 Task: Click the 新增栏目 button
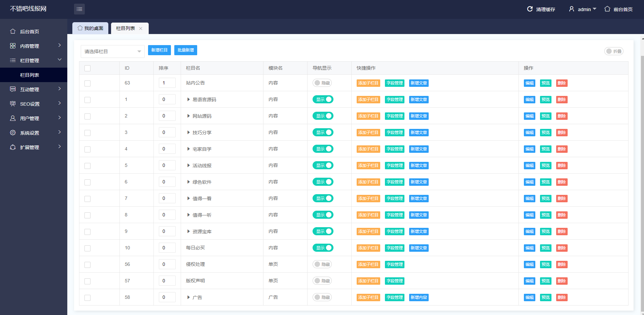pos(159,50)
